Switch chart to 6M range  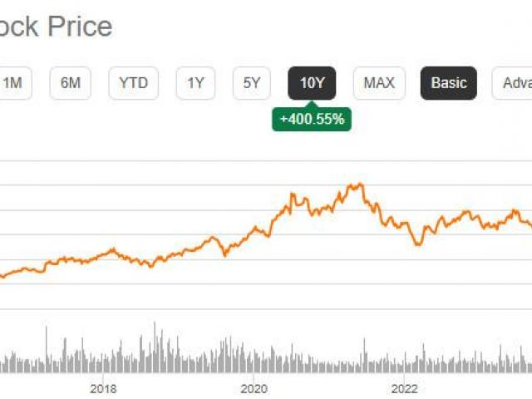click(x=71, y=83)
